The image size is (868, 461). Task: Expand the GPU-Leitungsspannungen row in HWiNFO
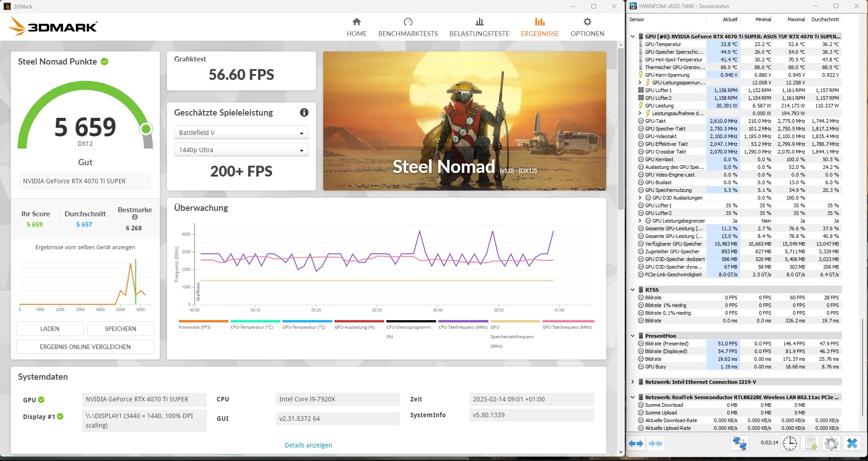pyautogui.click(x=640, y=83)
